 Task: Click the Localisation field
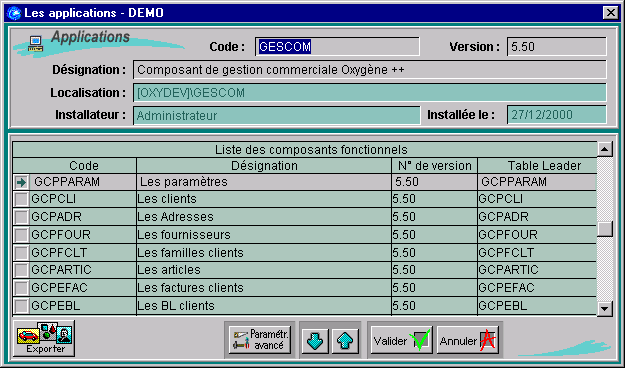[370, 92]
